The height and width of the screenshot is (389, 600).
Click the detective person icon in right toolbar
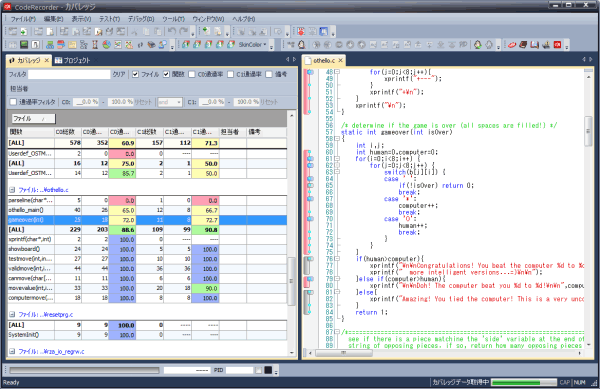302,45
